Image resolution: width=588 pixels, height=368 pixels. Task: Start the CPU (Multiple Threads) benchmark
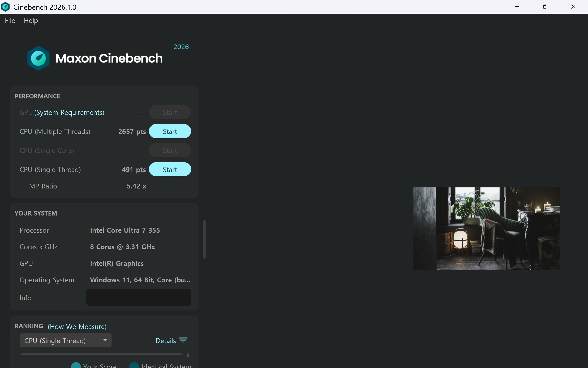click(170, 131)
